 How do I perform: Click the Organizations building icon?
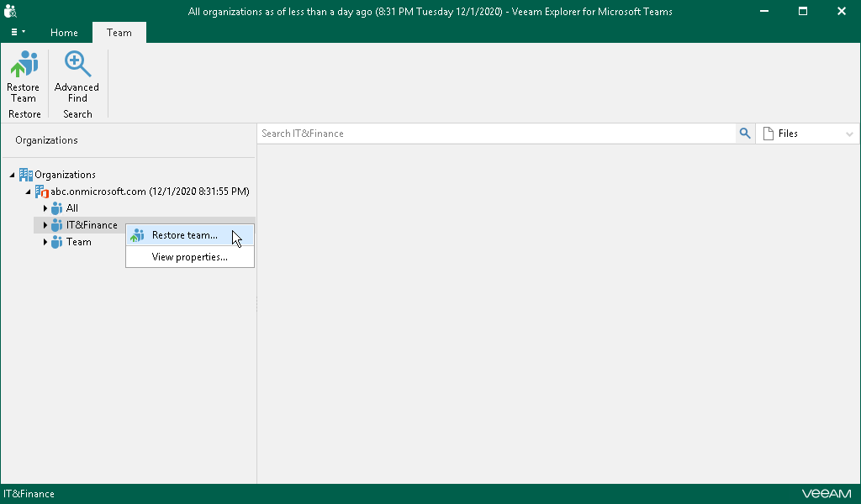coord(26,174)
